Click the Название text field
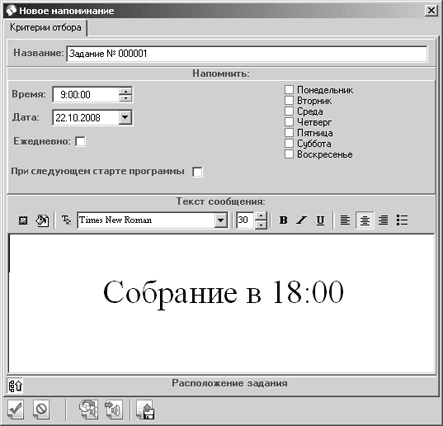Viewport: 443px width, 426px height. [247, 54]
